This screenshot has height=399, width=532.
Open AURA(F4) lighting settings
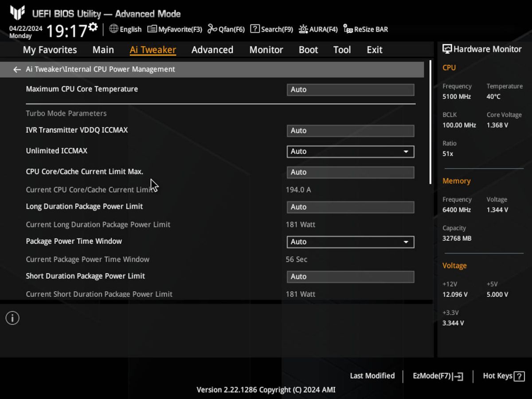pyautogui.click(x=318, y=29)
